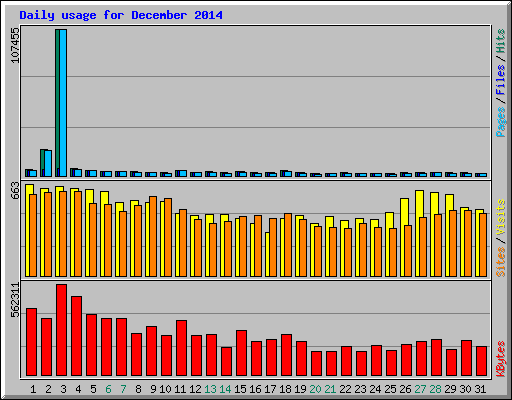The height and width of the screenshot is (400, 512).
Task: Click green x-axis day label 7
Action: point(123,389)
